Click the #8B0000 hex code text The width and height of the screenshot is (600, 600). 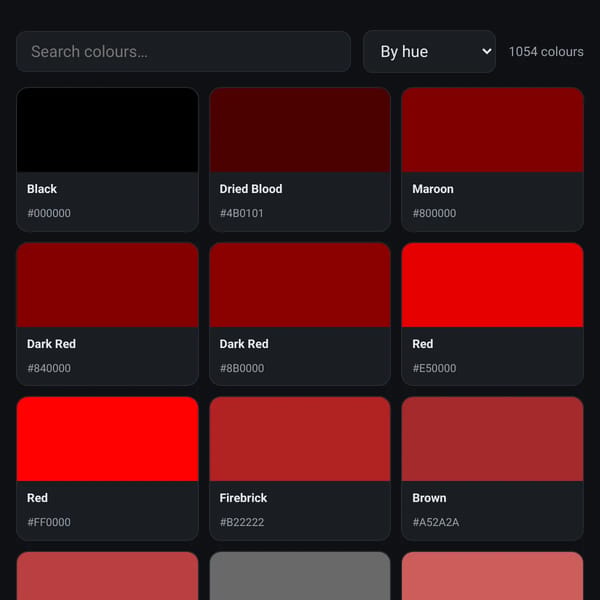242,368
